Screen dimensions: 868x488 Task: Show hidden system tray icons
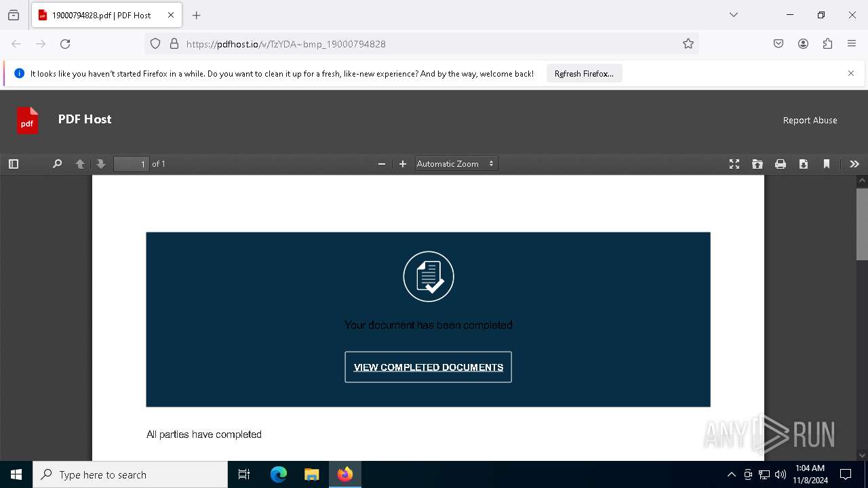click(731, 474)
